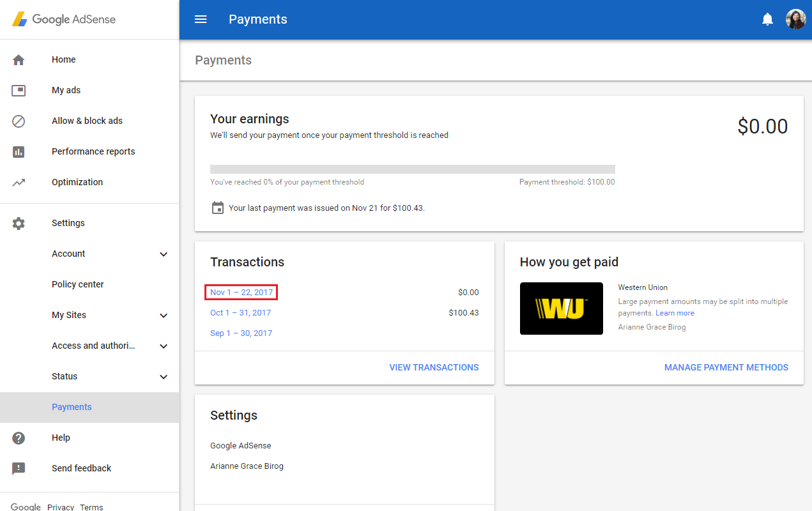Open the Oct 1 – 31, 2017 transactions
Viewport: 812px width, 511px height.
pyautogui.click(x=240, y=313)
